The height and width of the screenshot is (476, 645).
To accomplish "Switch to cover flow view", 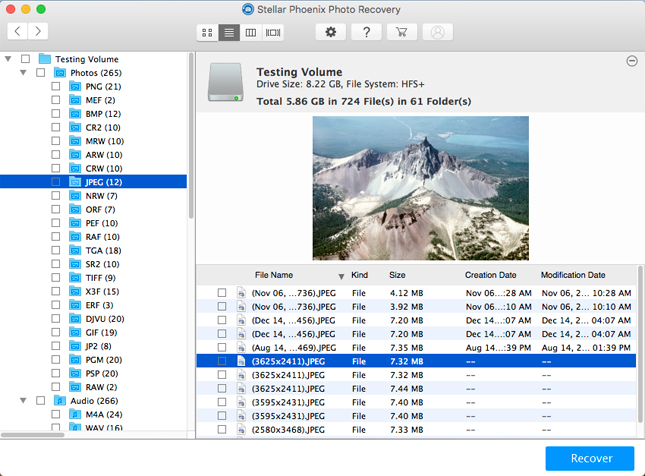I will 273,33.
